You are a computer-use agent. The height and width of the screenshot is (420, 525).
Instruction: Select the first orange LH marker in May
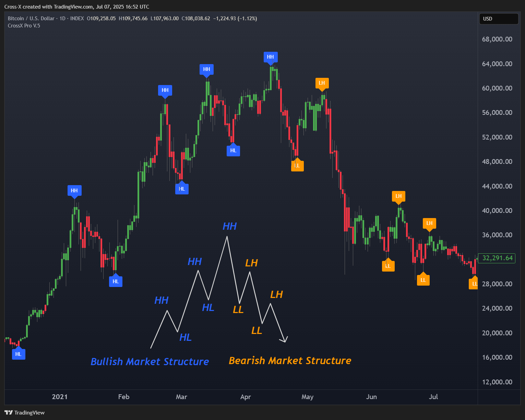click(322, 83)
